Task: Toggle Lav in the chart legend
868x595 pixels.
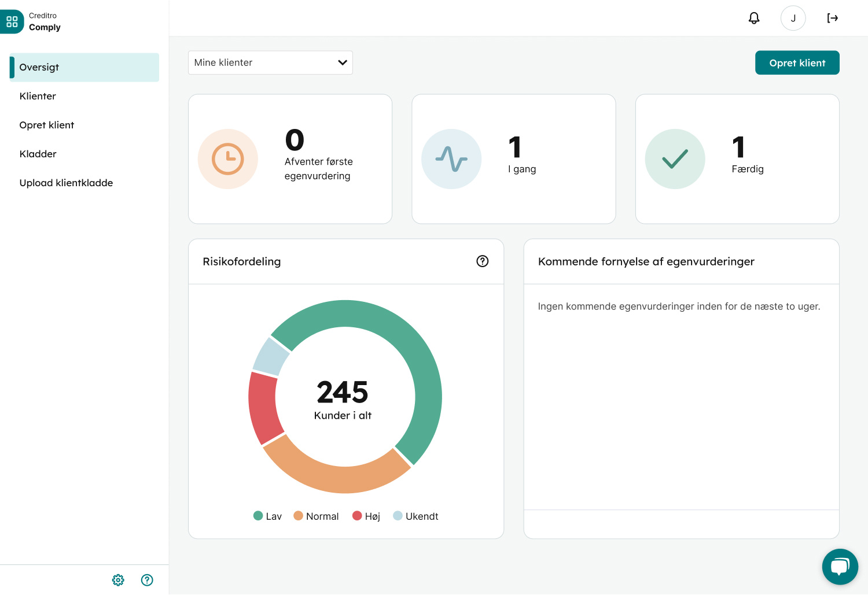Action: pos(267,516)
